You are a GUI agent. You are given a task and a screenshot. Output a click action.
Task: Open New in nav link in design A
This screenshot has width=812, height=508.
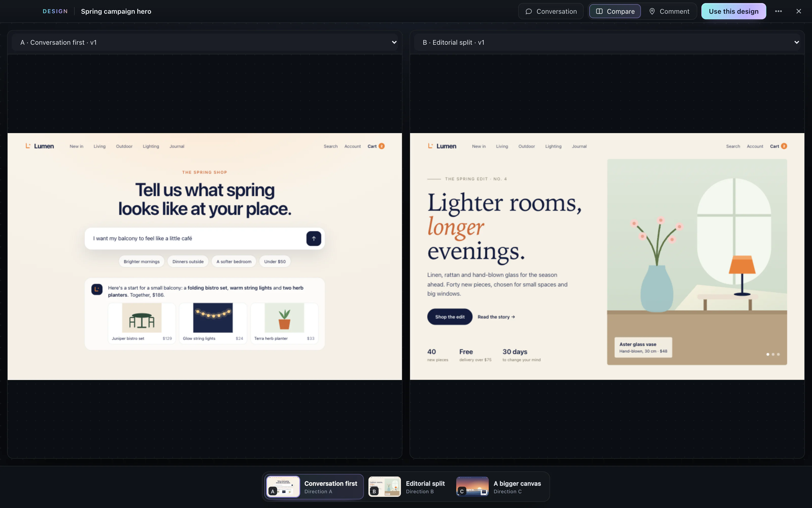(76, 147)
